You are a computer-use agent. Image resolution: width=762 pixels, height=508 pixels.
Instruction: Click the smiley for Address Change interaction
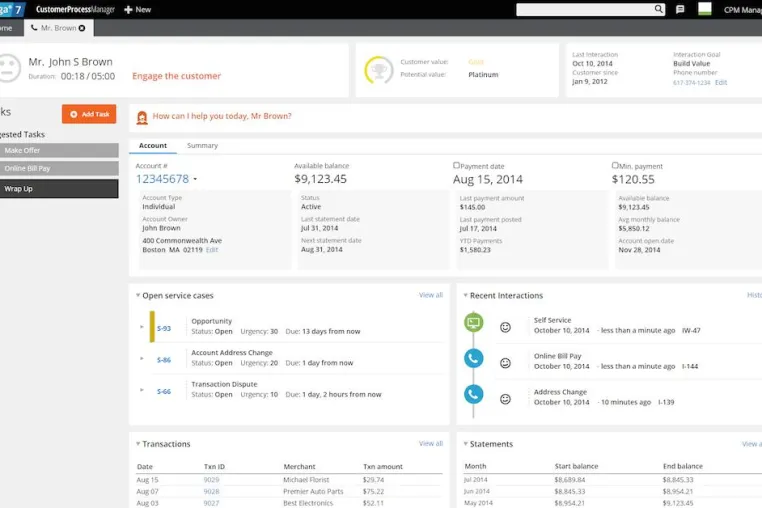coord(505,399)
